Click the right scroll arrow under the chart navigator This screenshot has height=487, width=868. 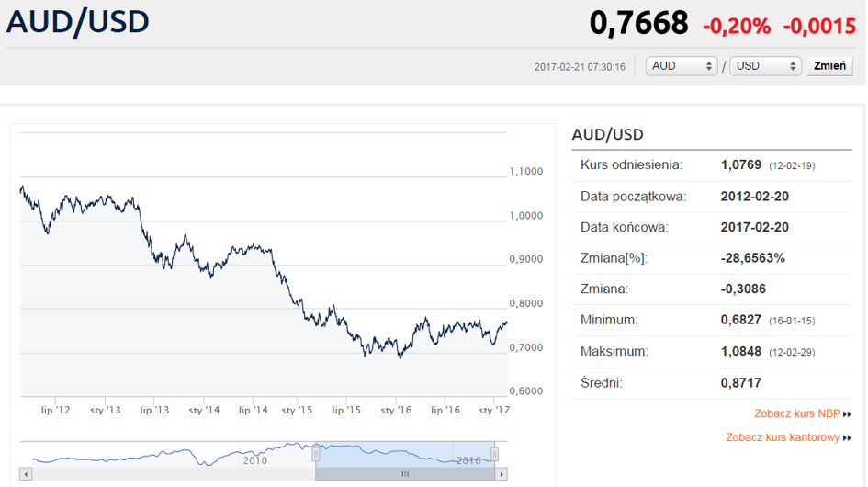coord(502,474)
